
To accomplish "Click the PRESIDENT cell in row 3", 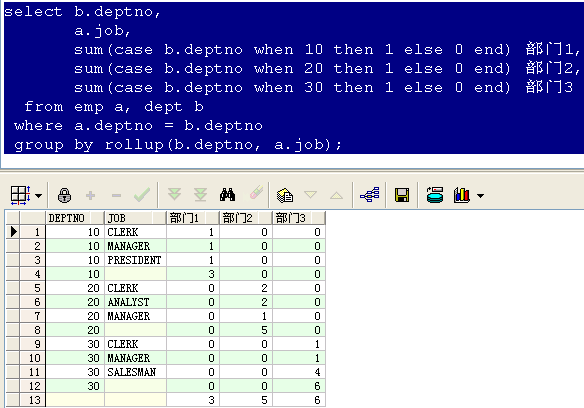I will 136,260.
